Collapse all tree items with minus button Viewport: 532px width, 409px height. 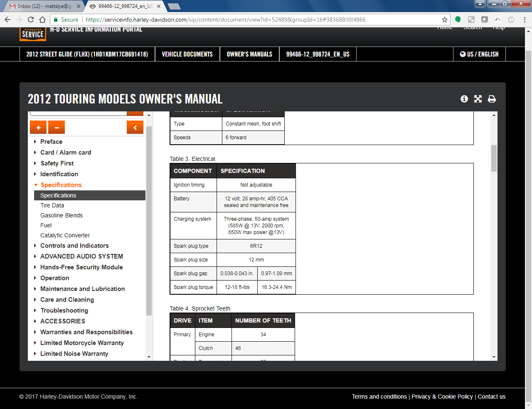click(x=57, y=128)
